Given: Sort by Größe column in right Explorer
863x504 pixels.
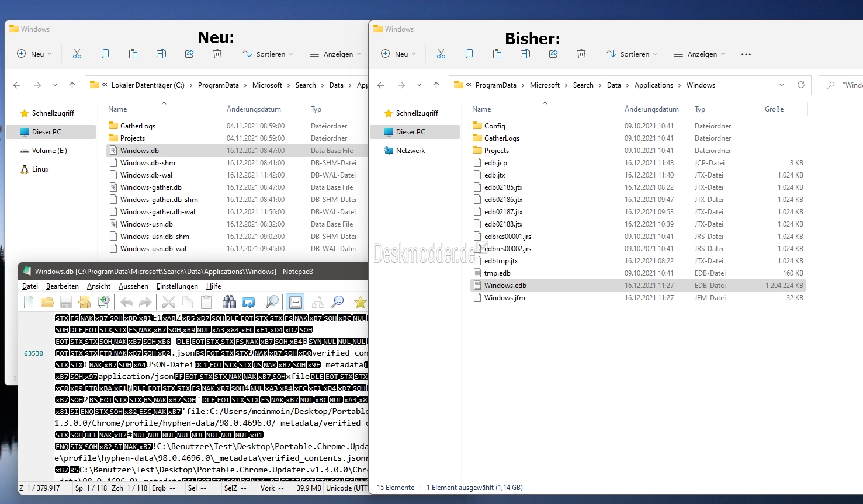Looking at the screenshot, I should pyautogui.click(x=774, y=109).
